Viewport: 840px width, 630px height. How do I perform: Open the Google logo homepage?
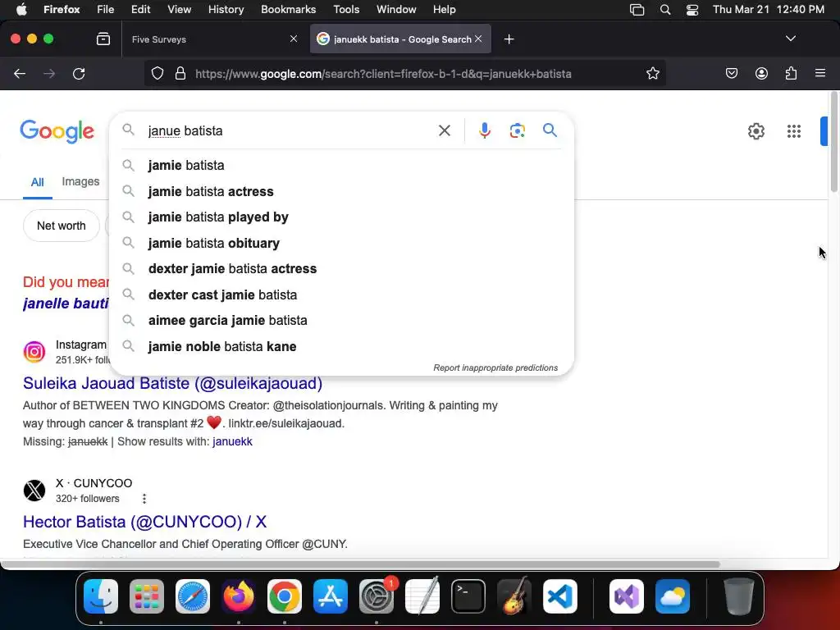[57, 131]
